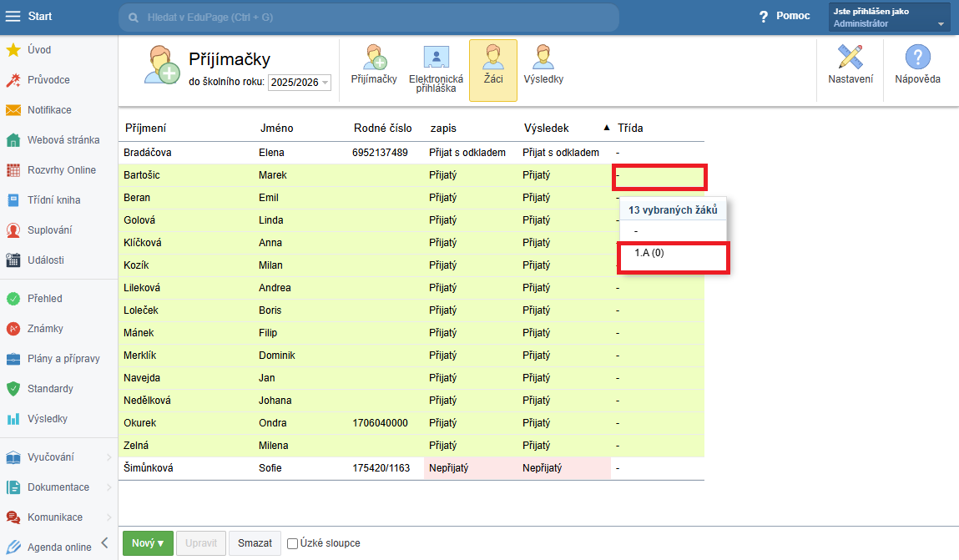Viewport: 959px width, 560px height.
Task: Open Webová stránka house icon
Action: click(13, 140)
